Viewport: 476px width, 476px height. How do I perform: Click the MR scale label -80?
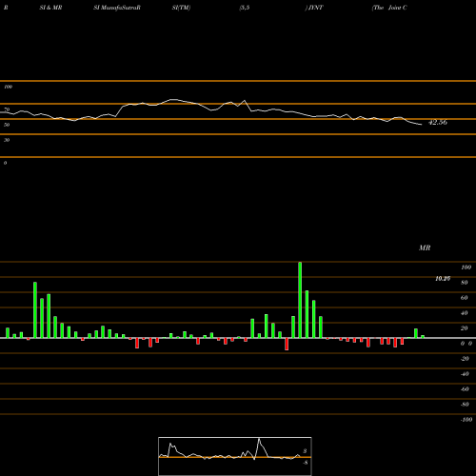pyautogui.click(x=465, y=405)
